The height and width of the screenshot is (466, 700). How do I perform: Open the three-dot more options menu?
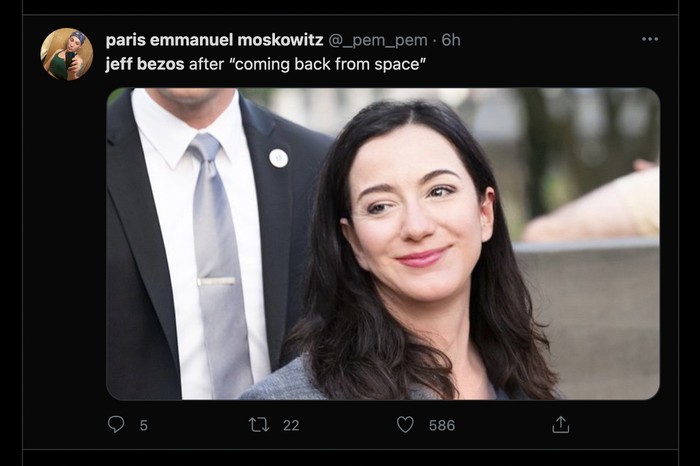tap(650, 39)
